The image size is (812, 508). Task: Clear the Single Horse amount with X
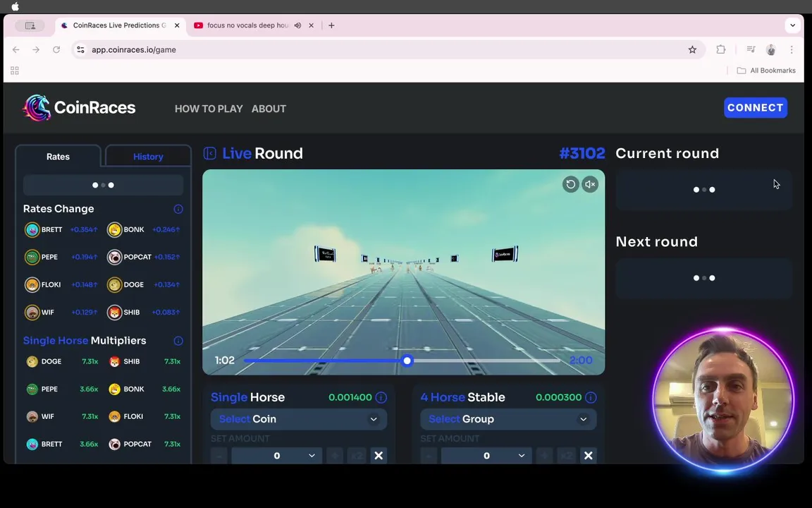pos(379,456)
